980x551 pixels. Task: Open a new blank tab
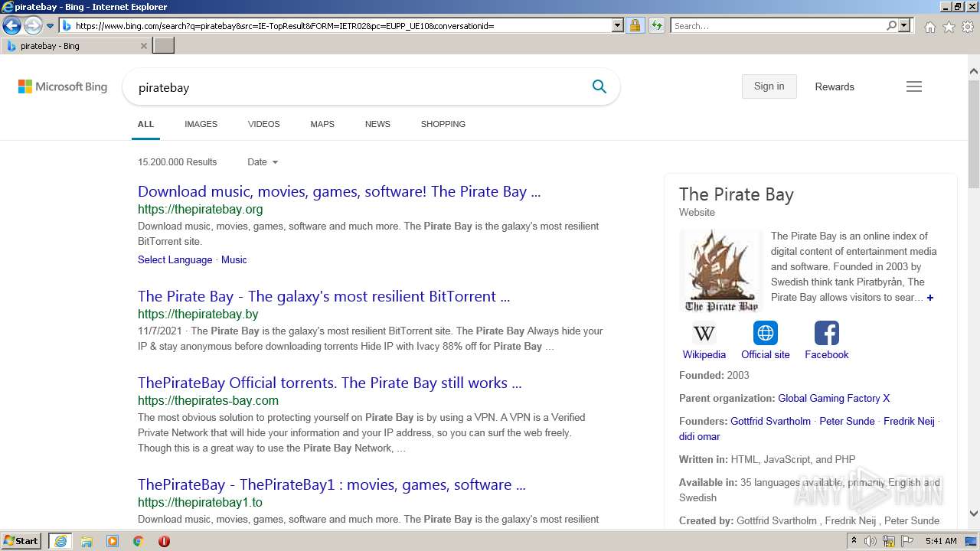pyautogui.click(x=164, y=46)
